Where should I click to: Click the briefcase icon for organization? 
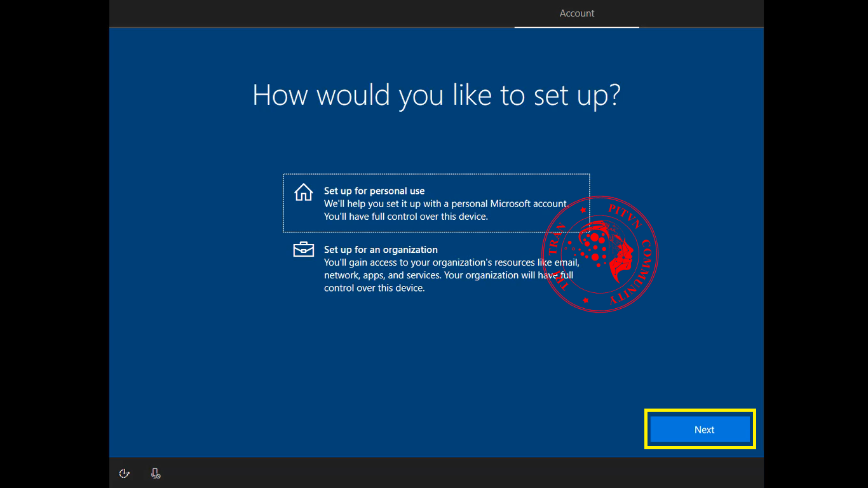tap(304, 249)
